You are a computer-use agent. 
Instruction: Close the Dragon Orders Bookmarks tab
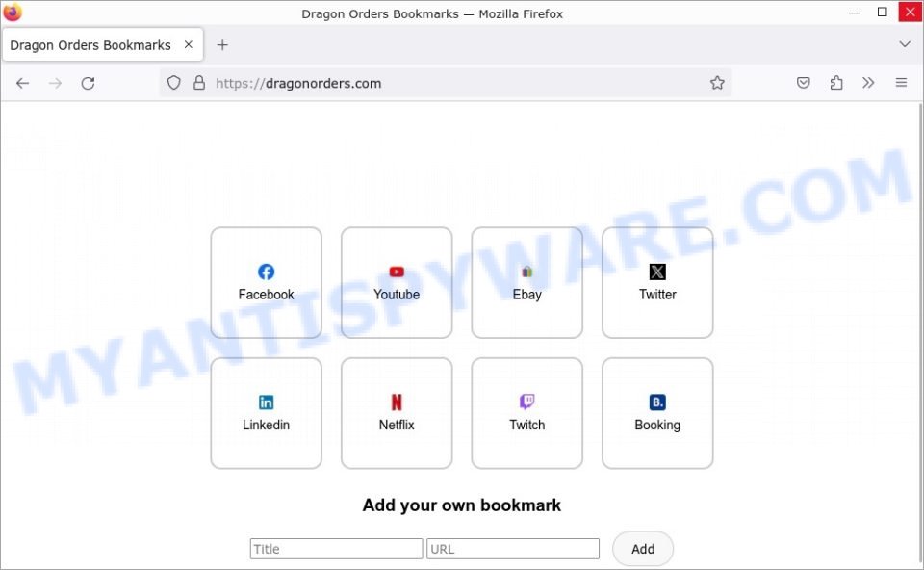188,44
